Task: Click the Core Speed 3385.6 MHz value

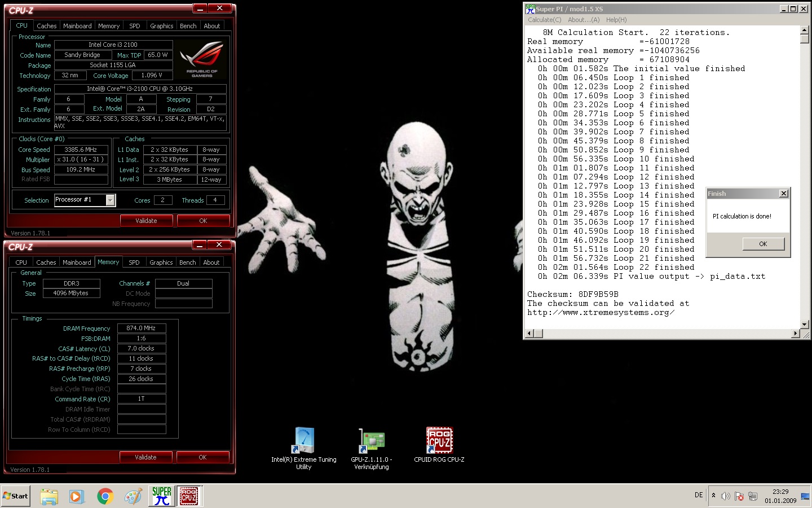Action: (81, 150)
